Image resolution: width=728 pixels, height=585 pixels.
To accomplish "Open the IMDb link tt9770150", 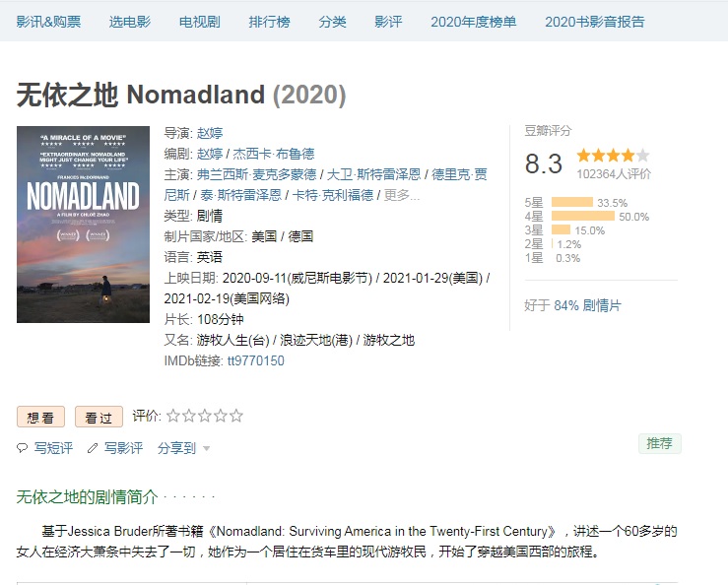I will [x=255, y=360].
